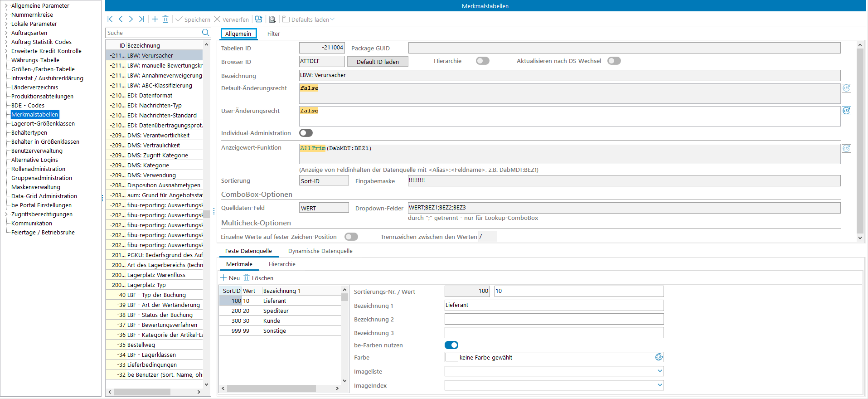868x399 pixels.
Task: Disable the be-Farben nutzen switch
Action: [451, 345]
